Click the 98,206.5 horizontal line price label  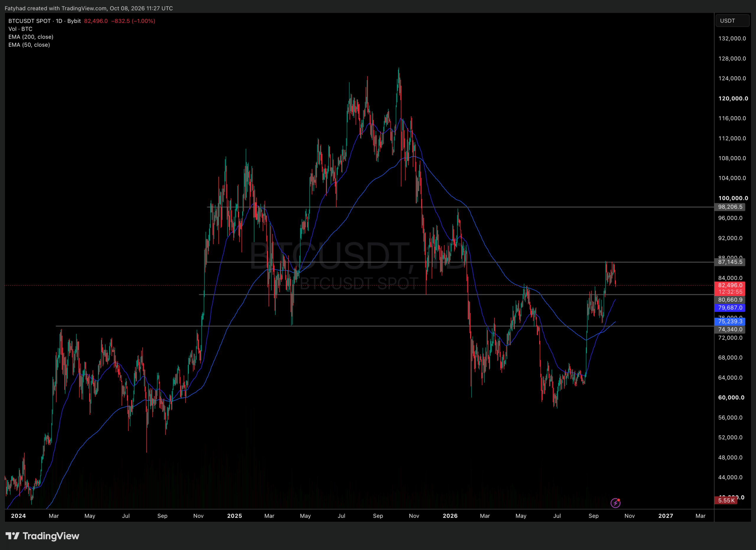(730, 207)
